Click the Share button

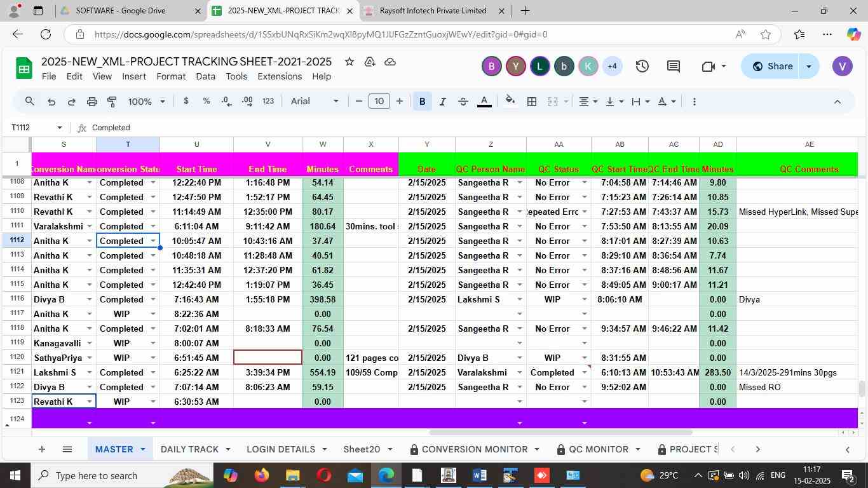(x=772, y=66)
